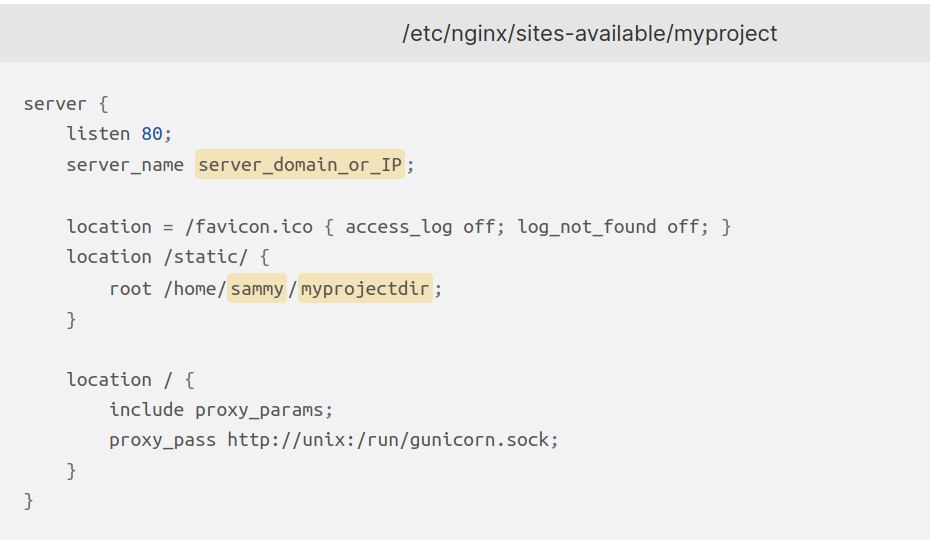Click 'log_not_found off;' text
The width and height of the screenshot is (930, 547).
tap(613, 227)
